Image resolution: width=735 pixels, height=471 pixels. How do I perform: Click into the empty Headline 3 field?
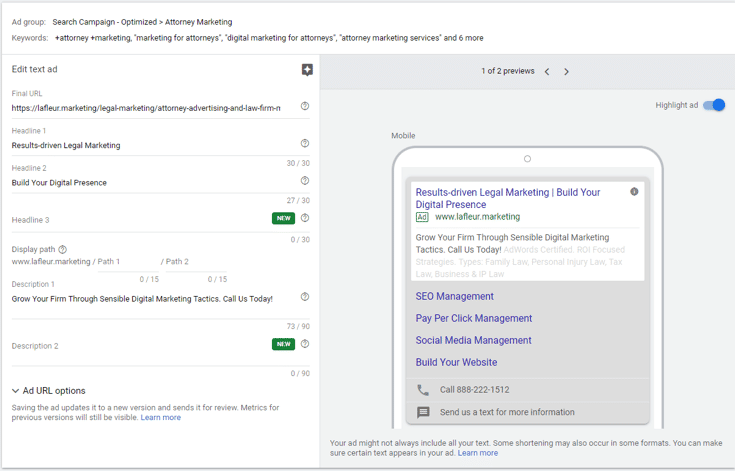pyautogui.click(x=141, y=220)
